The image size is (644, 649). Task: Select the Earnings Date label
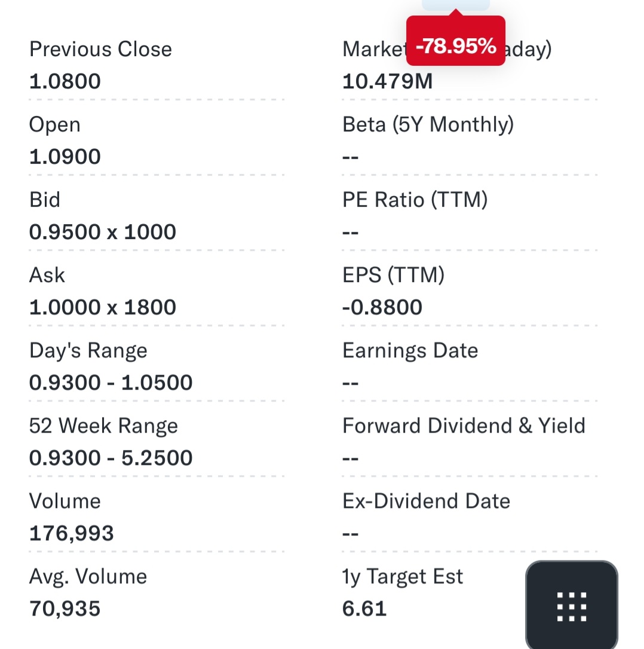[410, 350]
